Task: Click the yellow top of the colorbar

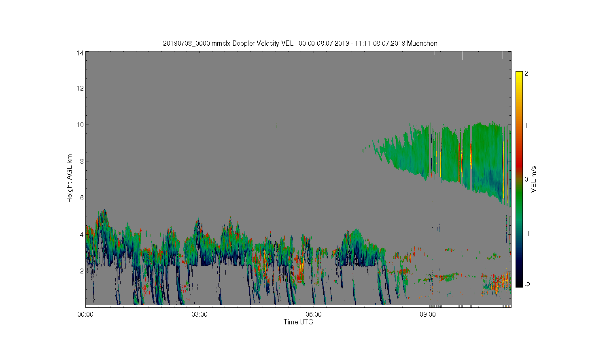Action: pos(519,77)
